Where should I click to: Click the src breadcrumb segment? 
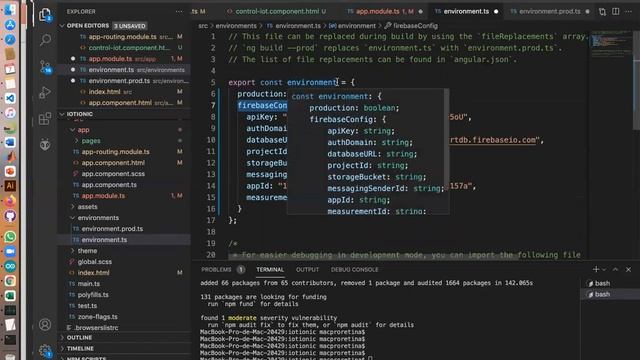click(x=203, y=26)
